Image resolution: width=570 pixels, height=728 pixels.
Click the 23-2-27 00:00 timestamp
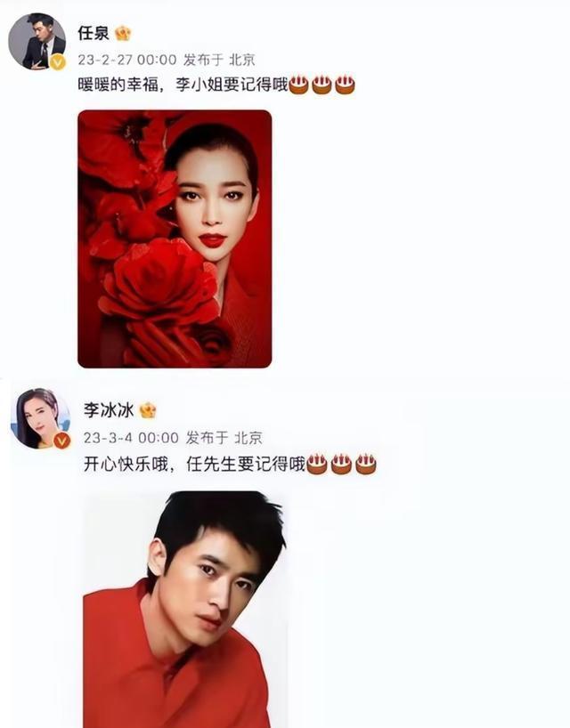[127, 60]
